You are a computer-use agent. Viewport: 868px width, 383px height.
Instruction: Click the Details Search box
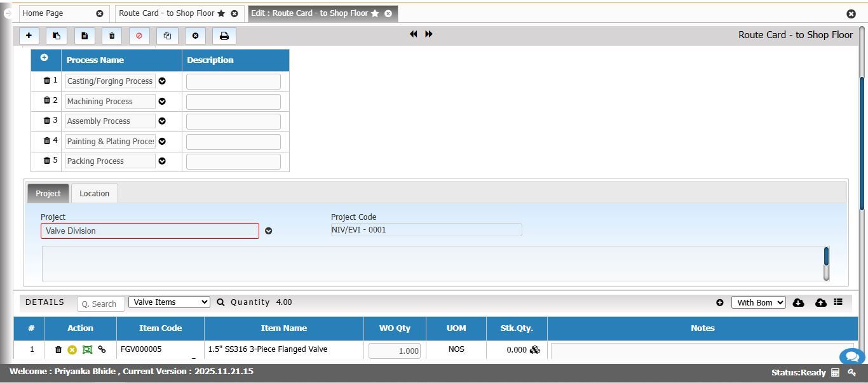pyautogui.click(x=100, y=304)
